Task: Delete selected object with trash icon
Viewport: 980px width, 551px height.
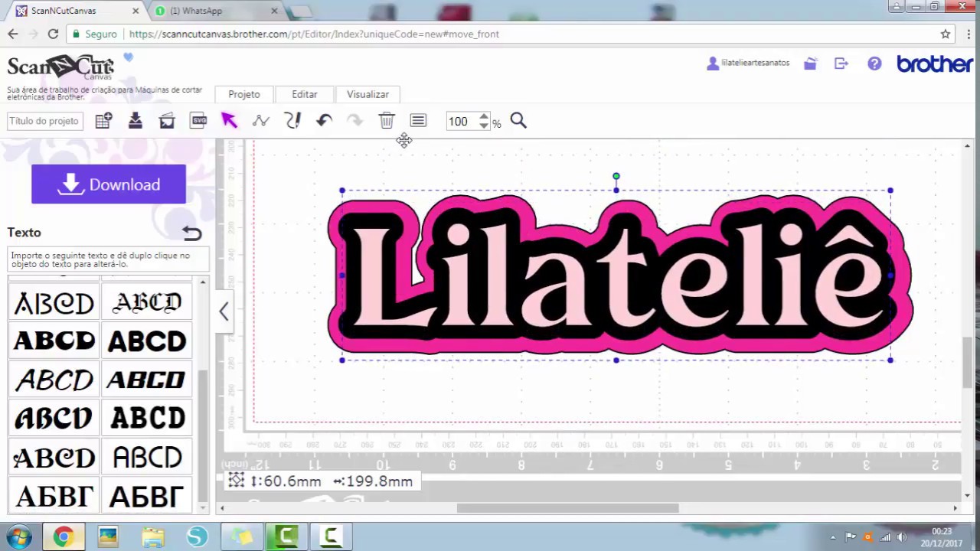Action: (x=387, y=120)
